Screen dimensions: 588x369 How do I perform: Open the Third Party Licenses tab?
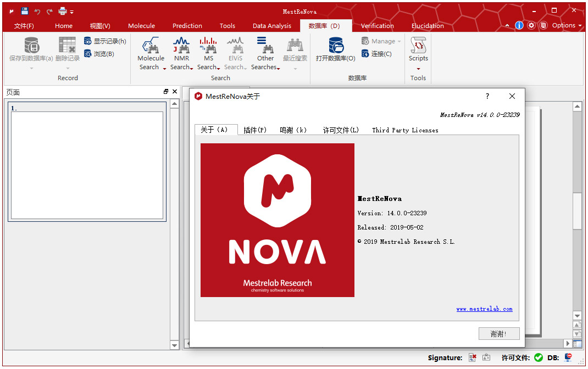(x=405, y=130)
